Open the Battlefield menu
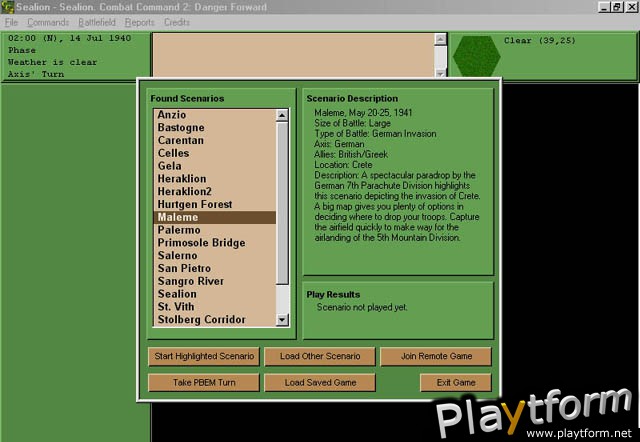Image resolution: width=640 pixels, height=442 pixels. [x=97, y=22]
